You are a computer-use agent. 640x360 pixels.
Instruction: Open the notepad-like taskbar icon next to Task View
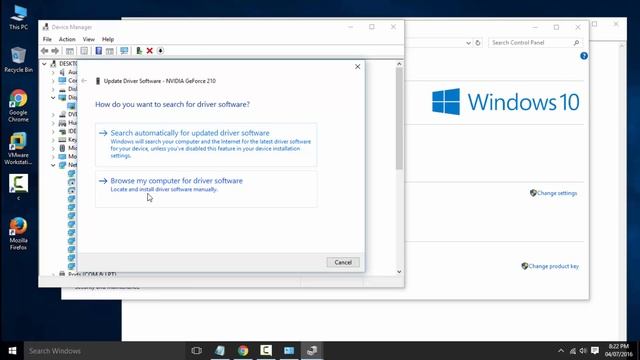[x=220, y=351]
